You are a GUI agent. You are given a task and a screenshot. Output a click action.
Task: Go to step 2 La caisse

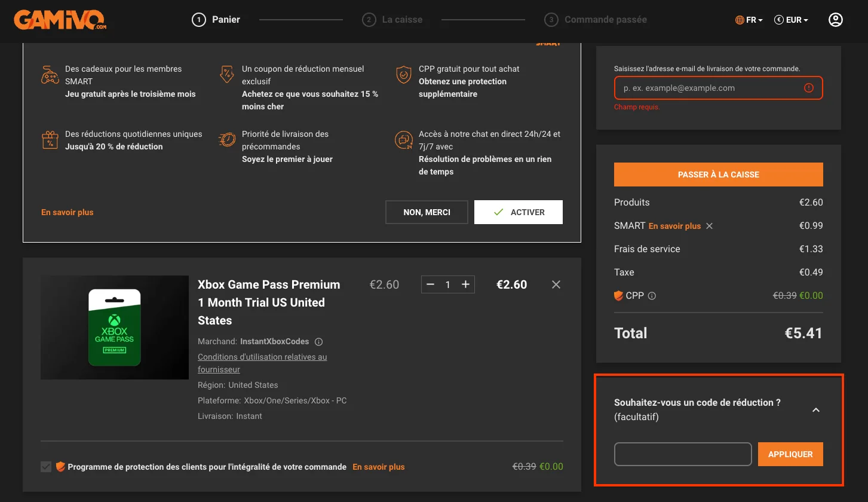click(392, 20)
